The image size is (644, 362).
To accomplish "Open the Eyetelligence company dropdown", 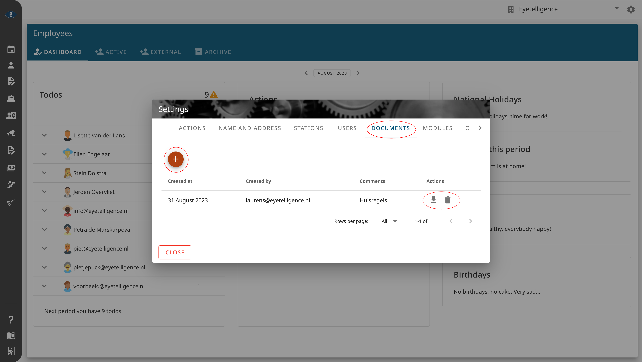I will 570,9.
